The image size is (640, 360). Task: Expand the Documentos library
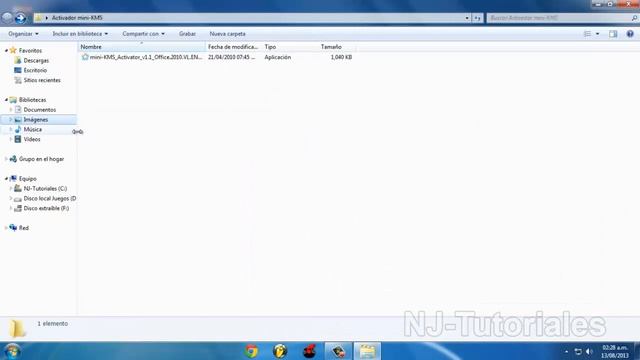11,110
